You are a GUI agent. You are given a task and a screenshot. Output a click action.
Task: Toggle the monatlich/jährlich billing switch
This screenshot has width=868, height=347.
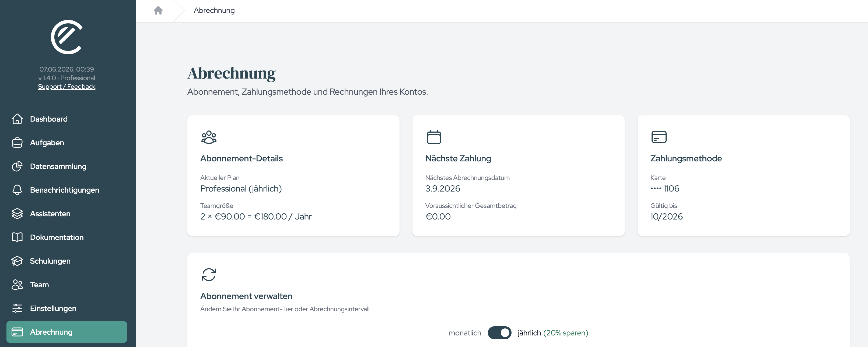499,333
